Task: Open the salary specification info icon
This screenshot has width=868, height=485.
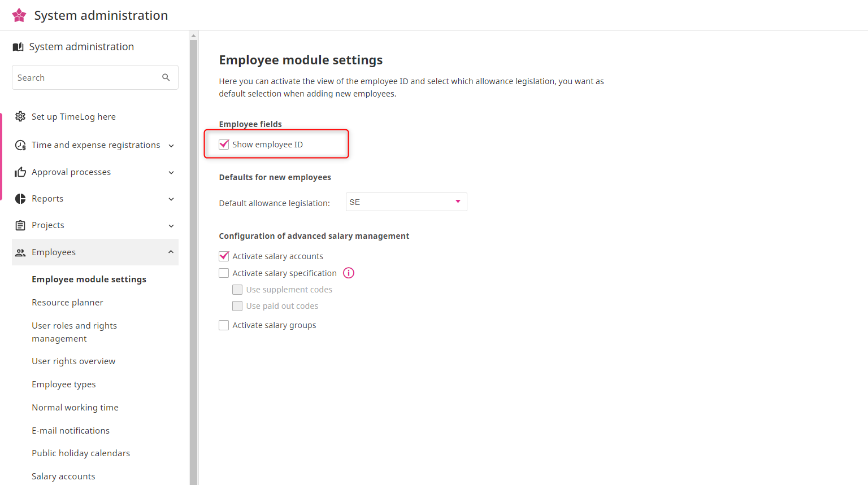Action: click(x=349, y=273)
